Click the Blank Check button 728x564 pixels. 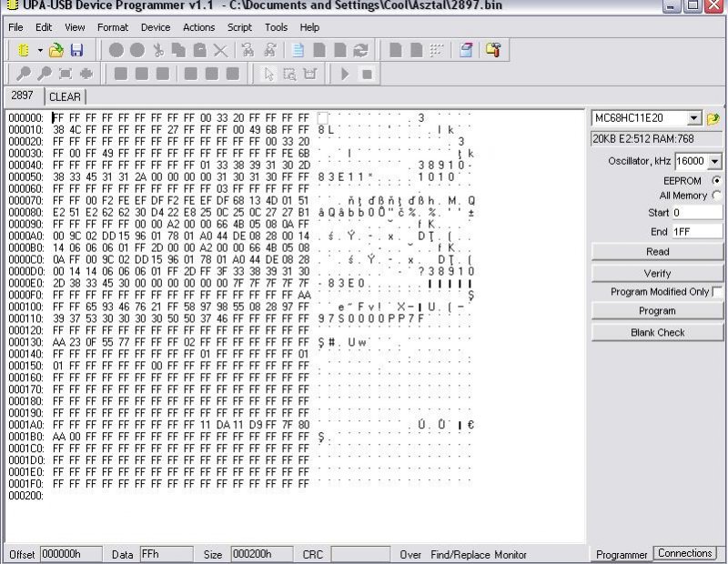(657, 332)
